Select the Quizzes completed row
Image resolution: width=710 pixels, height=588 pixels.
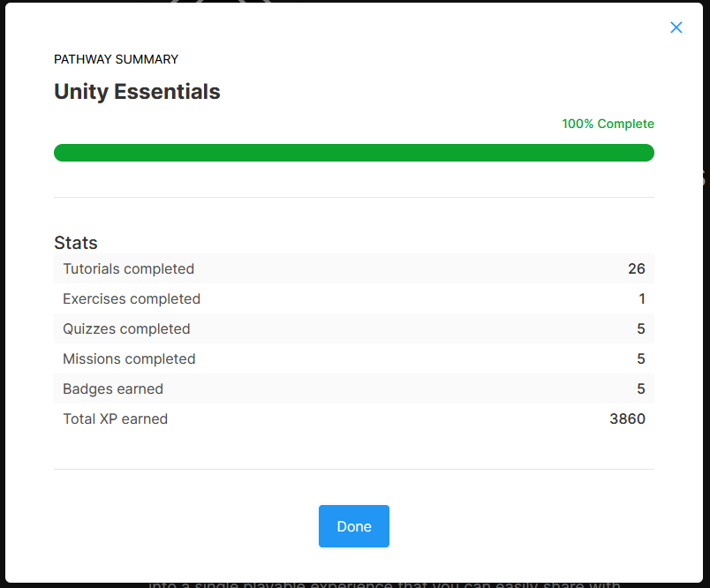click(x=126, y=328)
